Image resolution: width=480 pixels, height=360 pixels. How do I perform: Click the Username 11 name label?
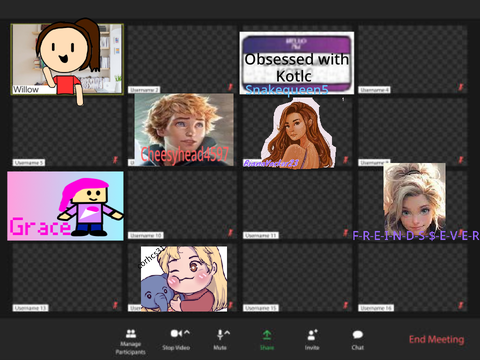coord(261,235)
